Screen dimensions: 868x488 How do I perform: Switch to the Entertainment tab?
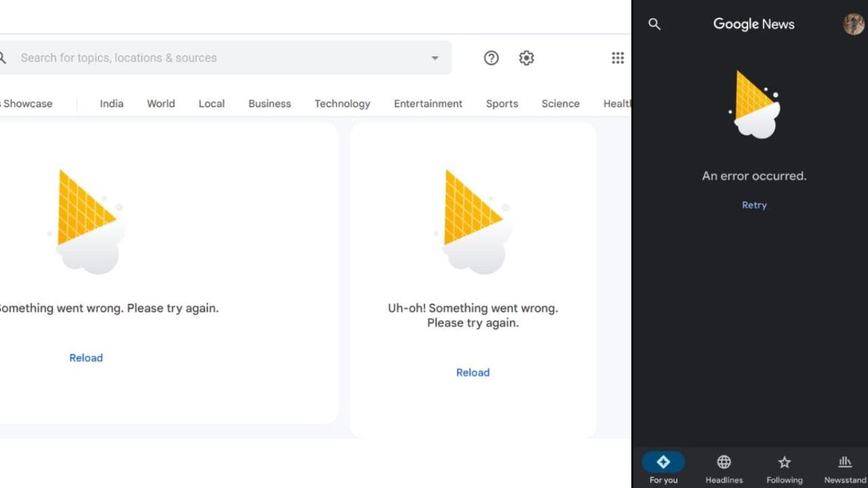pyautogui.click(x=428, y=104)
